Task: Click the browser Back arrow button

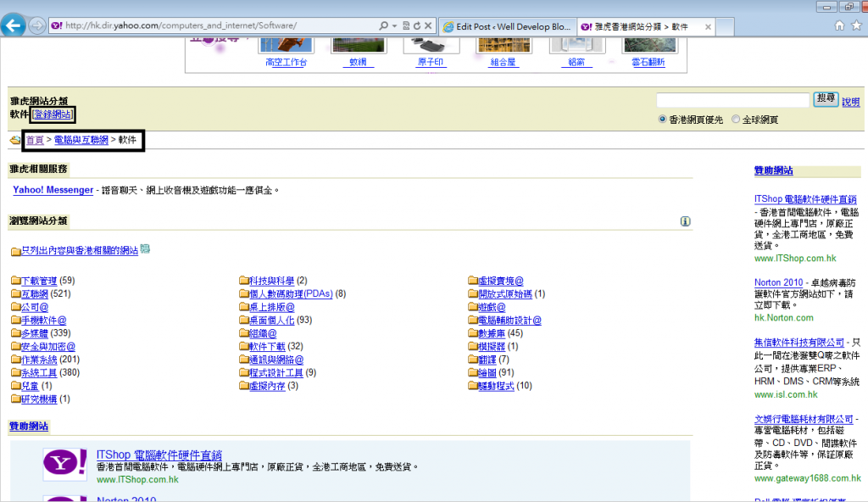Action: point(13,25)
